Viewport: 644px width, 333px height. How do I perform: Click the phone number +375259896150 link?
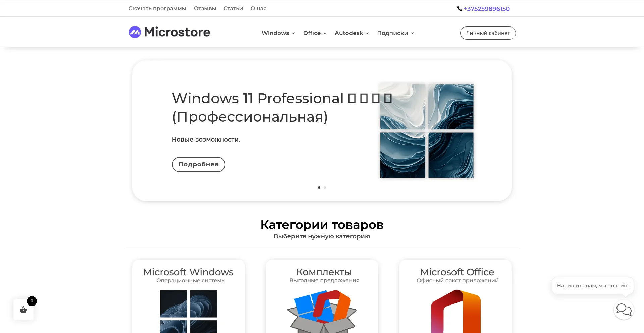coord(487,9)
